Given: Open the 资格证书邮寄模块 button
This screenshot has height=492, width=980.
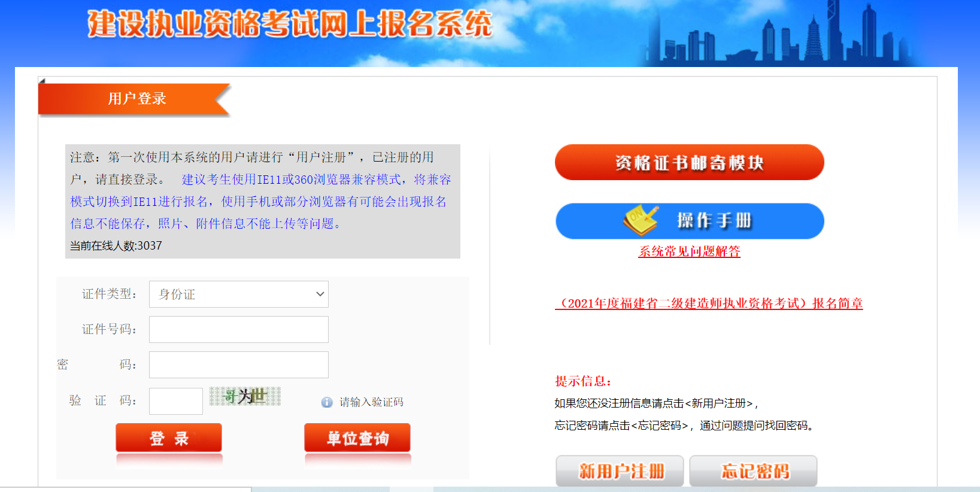Looking at the screenshot, I should coord(690,162).
